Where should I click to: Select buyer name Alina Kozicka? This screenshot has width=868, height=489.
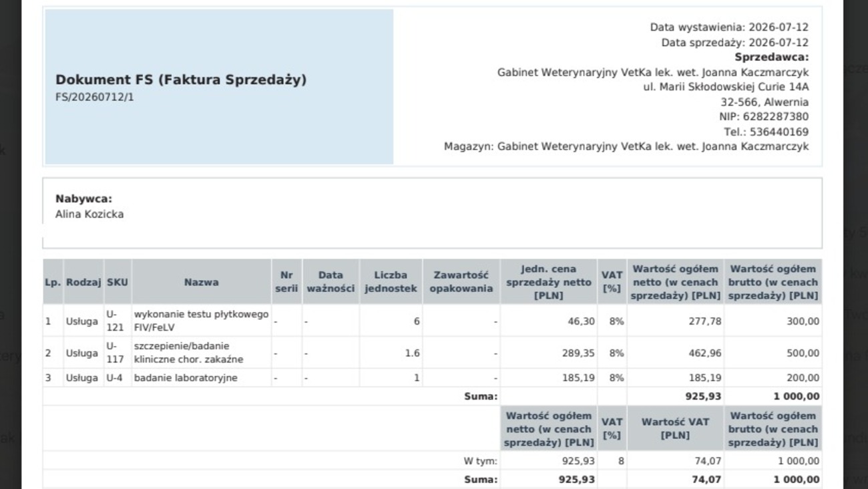click(x=89, y=214)
